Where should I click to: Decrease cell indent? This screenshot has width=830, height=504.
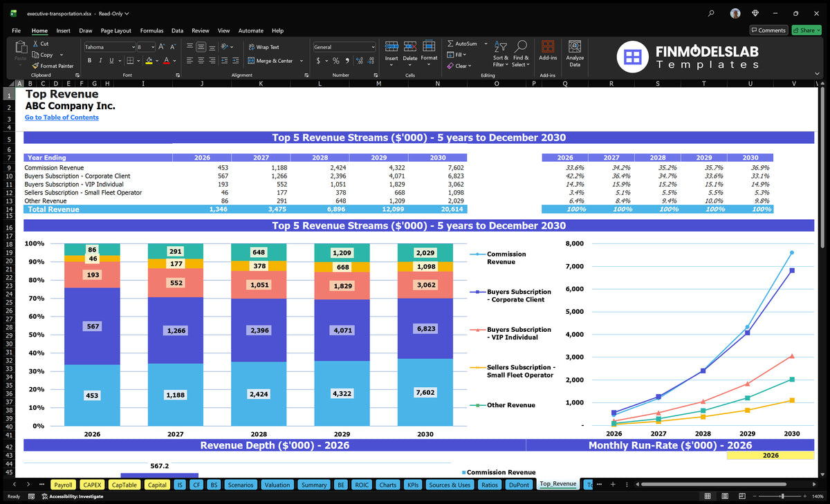(x=225, y=61)
